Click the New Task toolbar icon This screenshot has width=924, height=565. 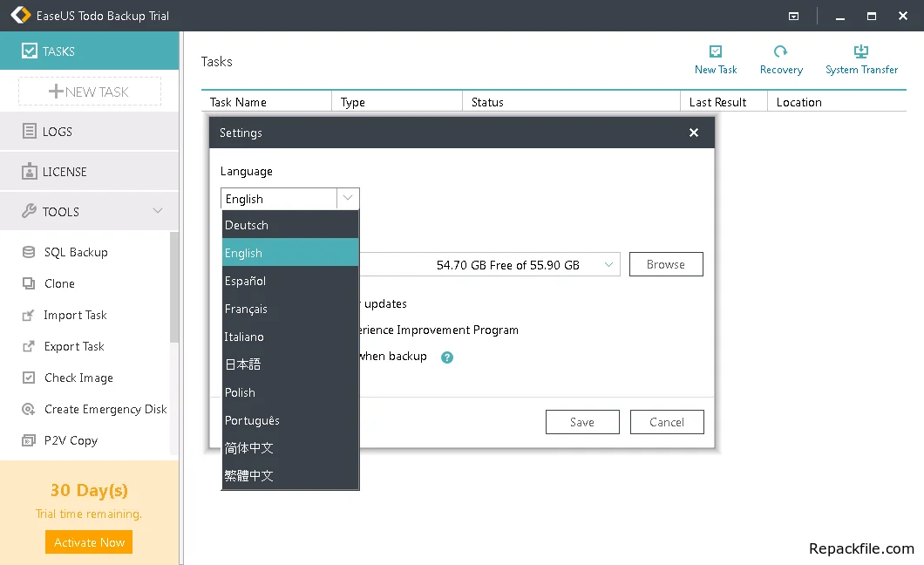(716, 51)
